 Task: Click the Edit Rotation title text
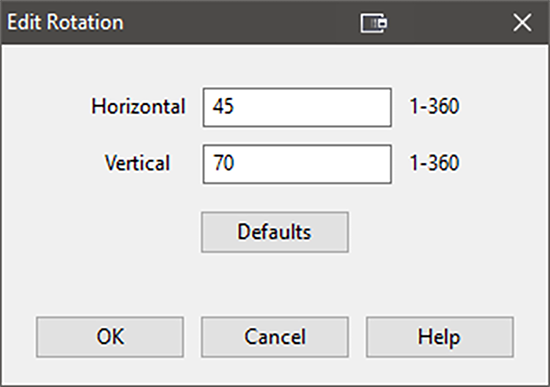click(65, 22)
